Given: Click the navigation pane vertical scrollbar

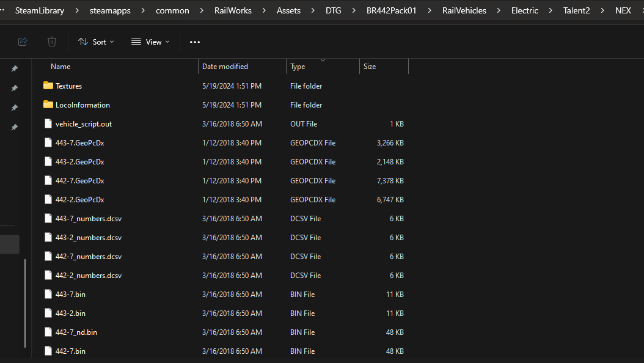Looking at the screenshot, I should [x=25, y=306].
